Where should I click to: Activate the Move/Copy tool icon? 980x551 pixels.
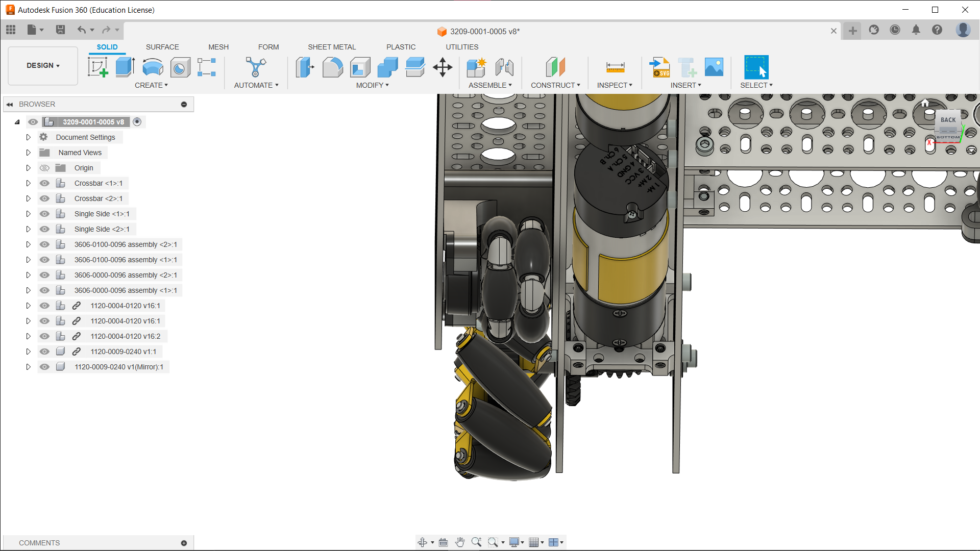pos(443,67)
